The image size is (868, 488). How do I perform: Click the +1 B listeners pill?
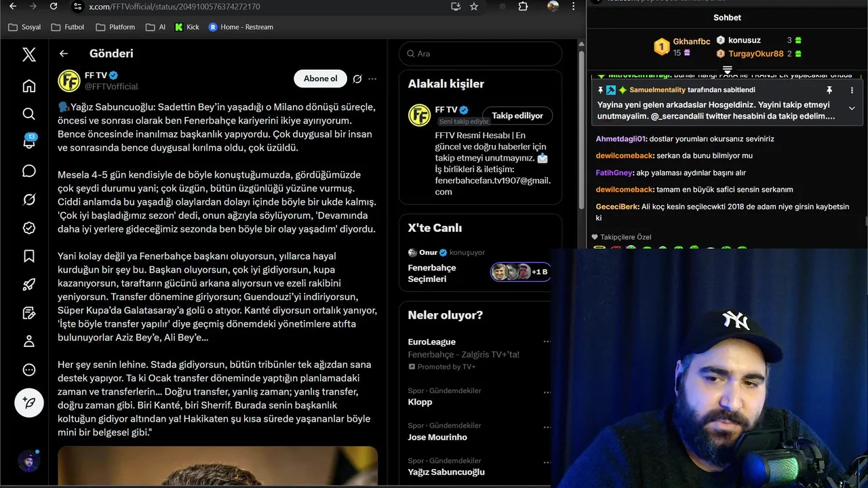click(x=520, y=272)
